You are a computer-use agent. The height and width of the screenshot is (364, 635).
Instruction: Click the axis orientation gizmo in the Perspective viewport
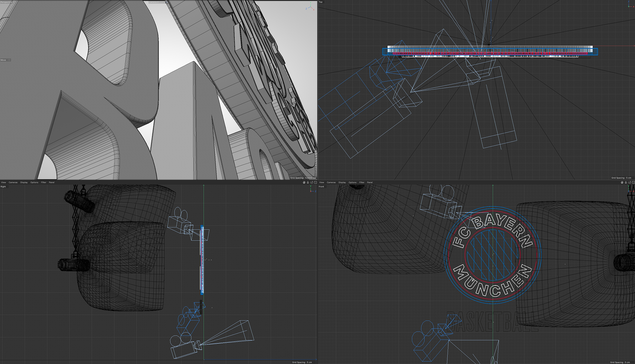click(310, 7)
